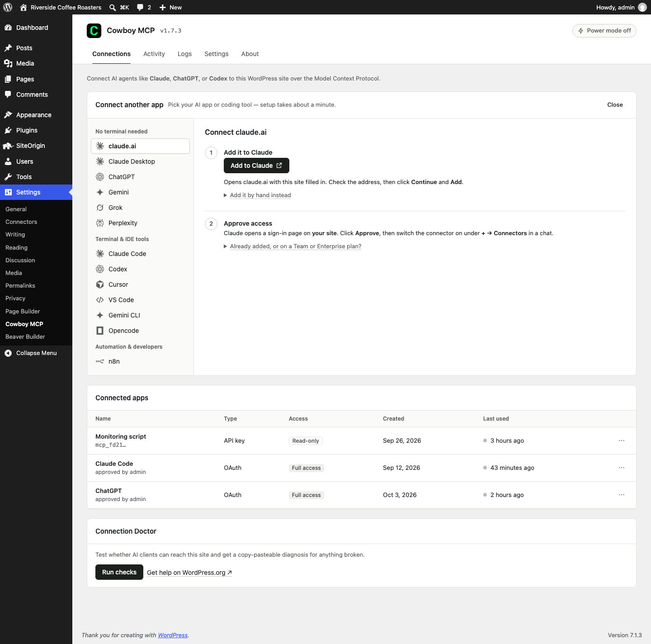Choose Claude Code under Terminal & IDE tools
The image size is (651, 644).
click(140, 254)
